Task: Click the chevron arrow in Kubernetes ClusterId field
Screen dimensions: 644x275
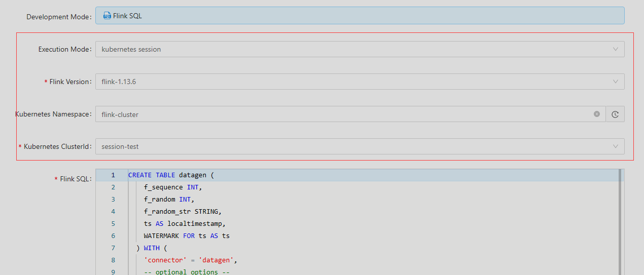Action: coord(616,146)
